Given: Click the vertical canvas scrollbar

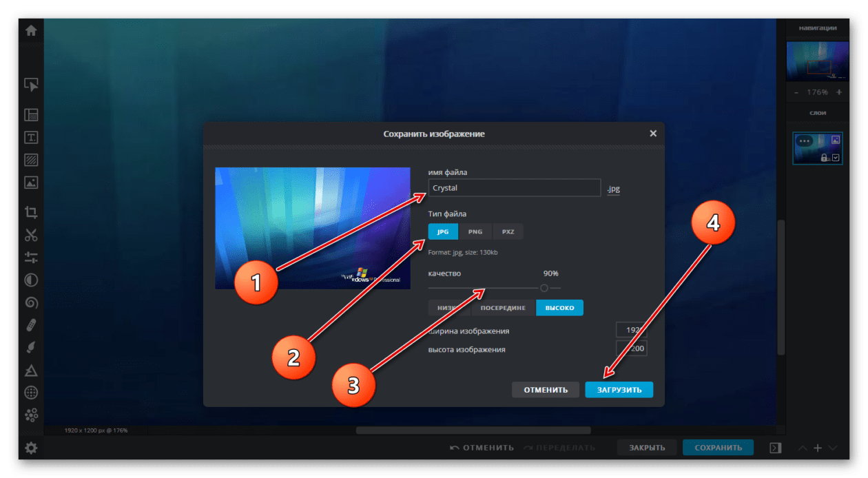Looking at the screenshot, I should [x=781, y=287].
